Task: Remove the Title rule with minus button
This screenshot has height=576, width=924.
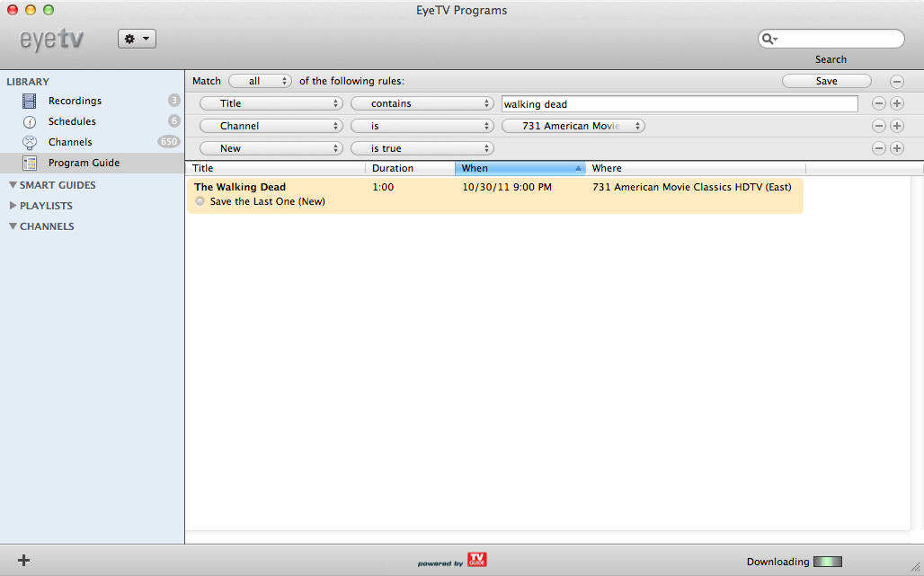Action: pyautogui.click(x=879, y=103)
